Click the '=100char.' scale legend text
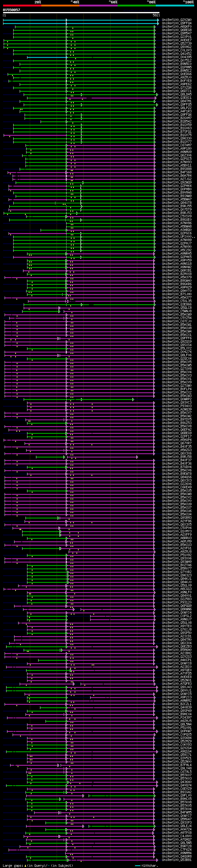The image size is (197, 868). (x=149, y=865)
